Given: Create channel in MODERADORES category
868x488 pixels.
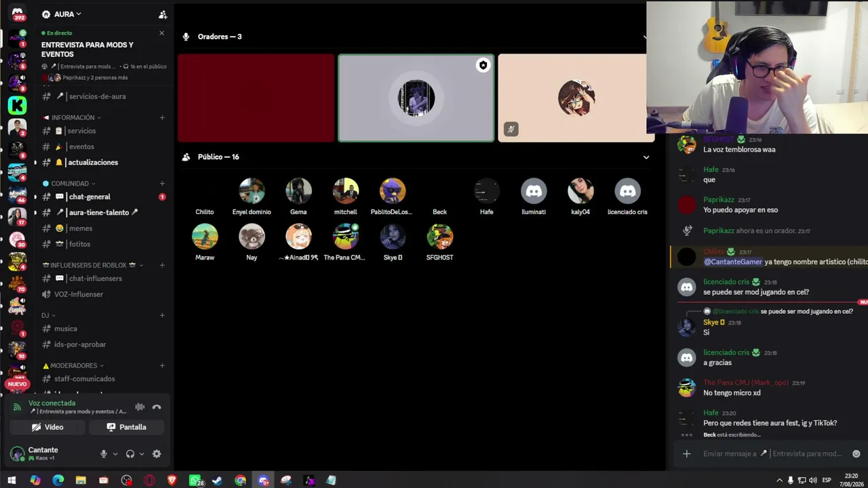Looking at the screenshot, I should tap(162, 365).
